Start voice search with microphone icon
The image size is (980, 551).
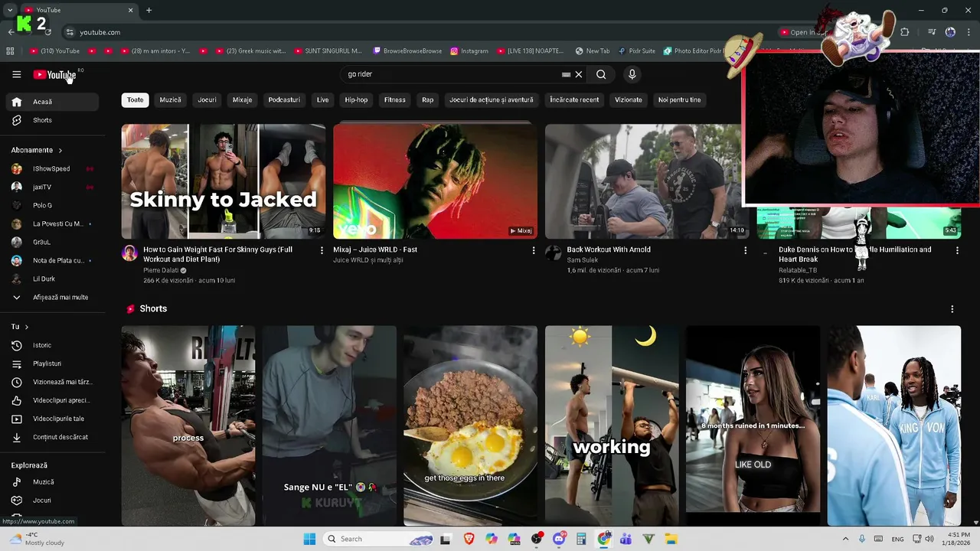pyautogui.click(x=632, y=74)
